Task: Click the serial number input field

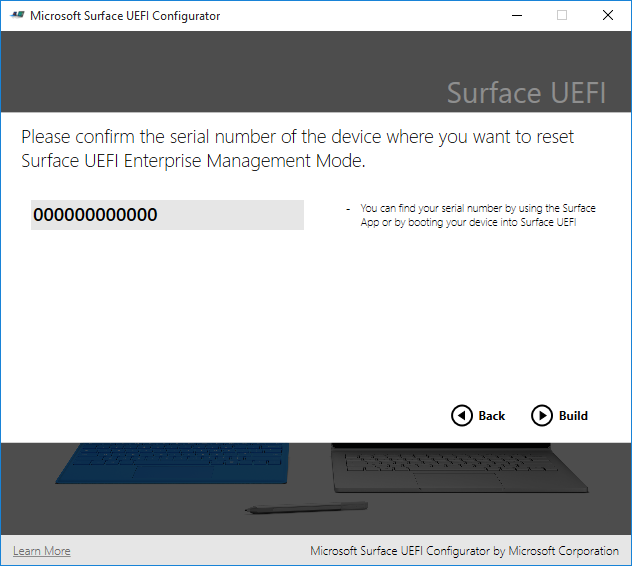Action: coord(167,215)
